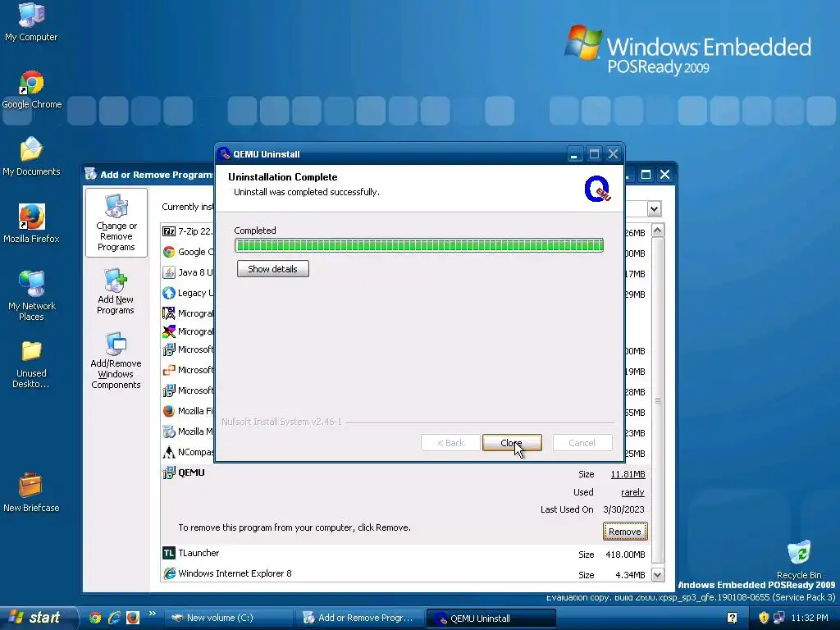Click the tray help question mark icon
840x630 pixels.
[x=733, y=618]
